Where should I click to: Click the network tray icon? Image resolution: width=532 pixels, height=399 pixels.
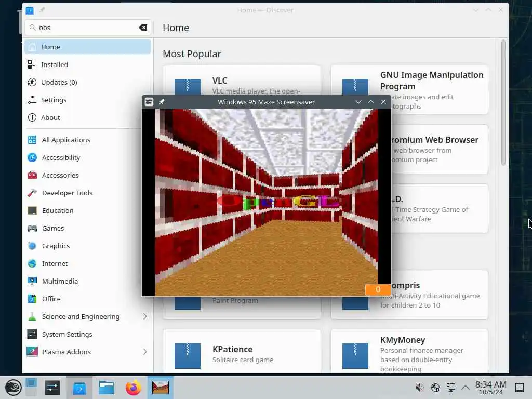point(451,388)
